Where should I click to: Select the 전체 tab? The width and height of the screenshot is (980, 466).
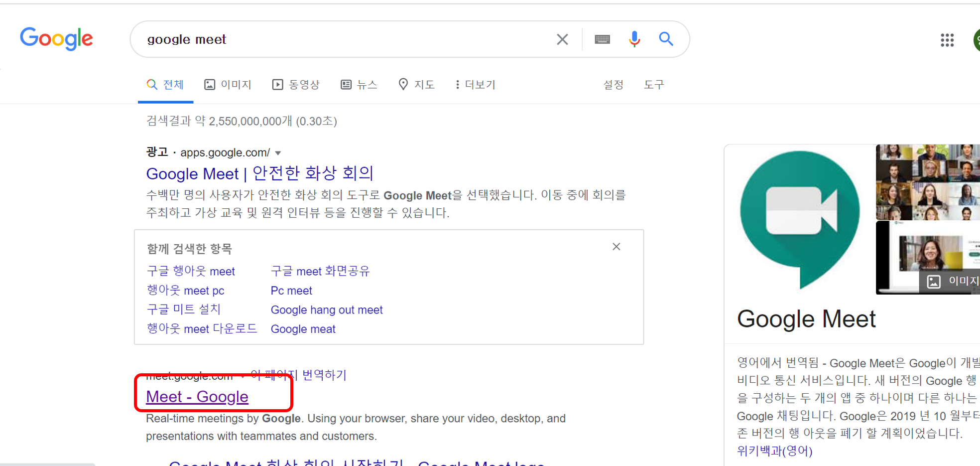(x=165, y=85)
